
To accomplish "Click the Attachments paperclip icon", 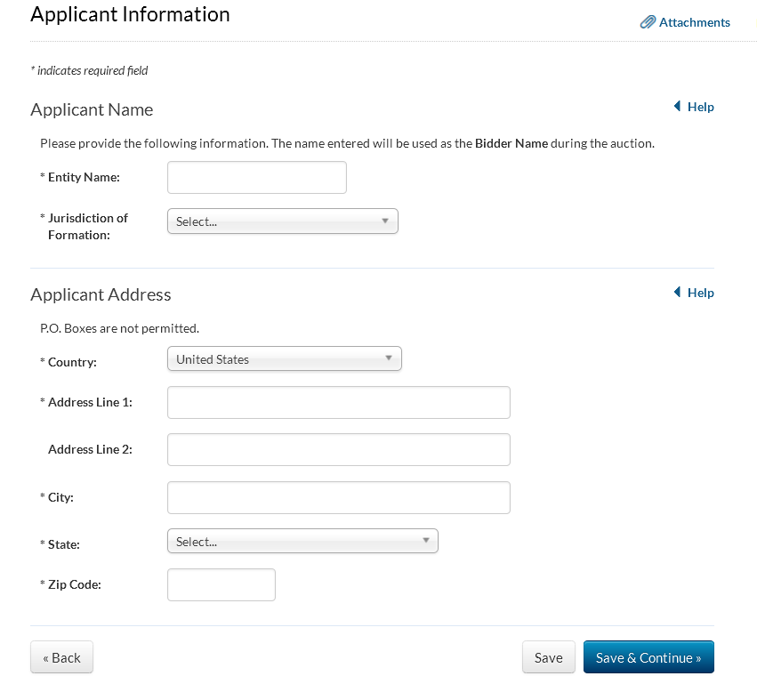I will pyautogui.click(x=648, y=22).
